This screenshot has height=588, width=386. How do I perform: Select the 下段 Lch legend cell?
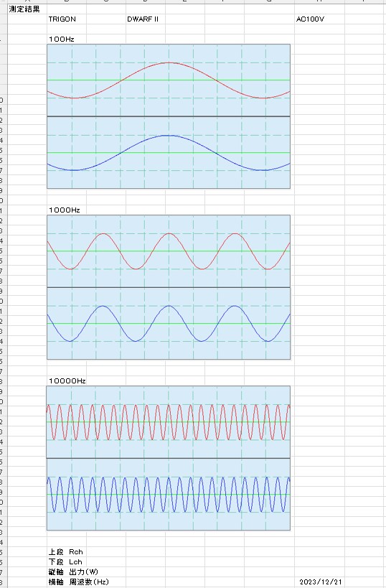pos(65,561)
